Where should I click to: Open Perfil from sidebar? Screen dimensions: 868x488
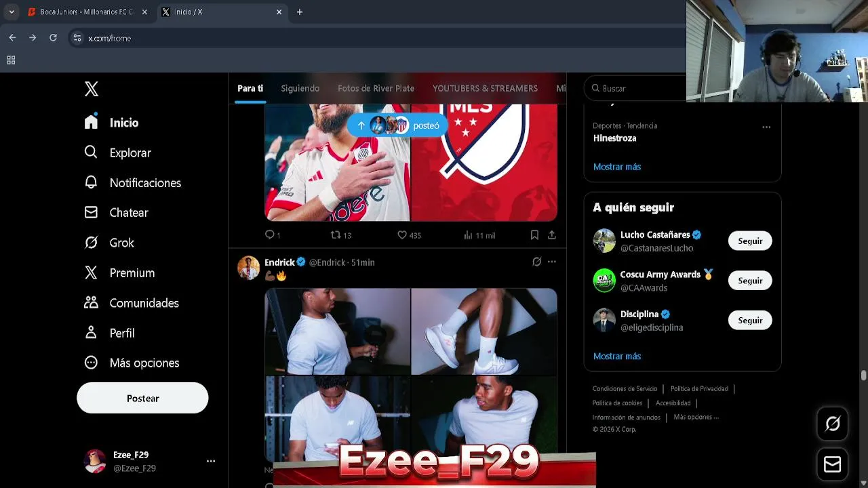point(109,333)
